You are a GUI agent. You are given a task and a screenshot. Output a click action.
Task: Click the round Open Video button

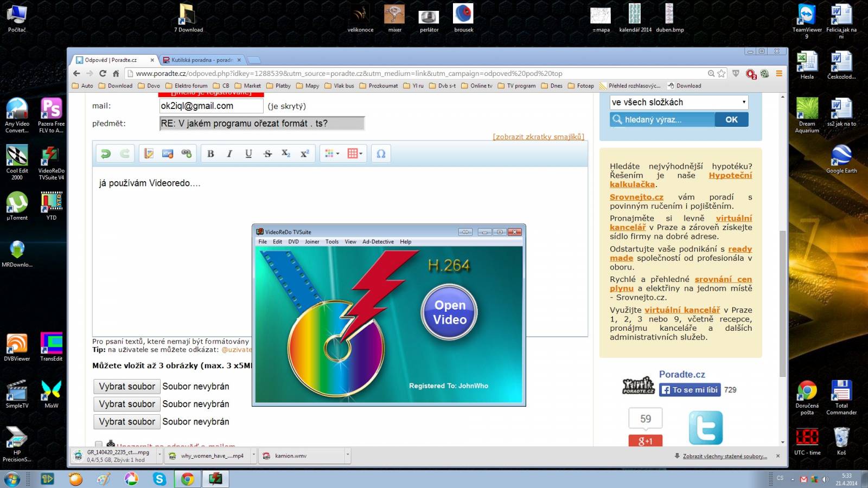pyautogui.click(x=450, y=312)
